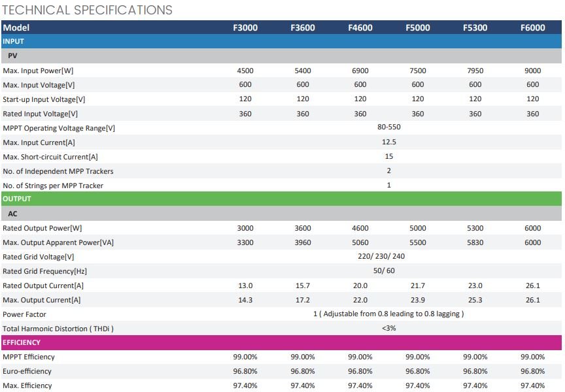Screen dimensions: 565x392
Task: Click the Model header cell
Action: tap(16, 27)
